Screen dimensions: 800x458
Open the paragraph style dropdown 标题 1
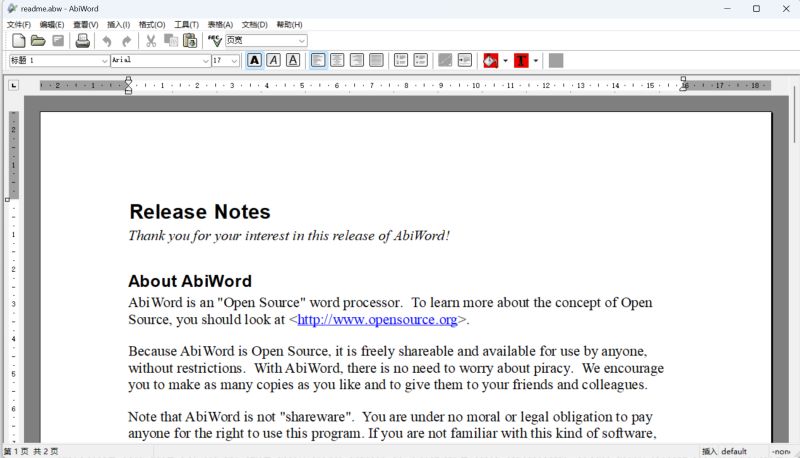59,61
